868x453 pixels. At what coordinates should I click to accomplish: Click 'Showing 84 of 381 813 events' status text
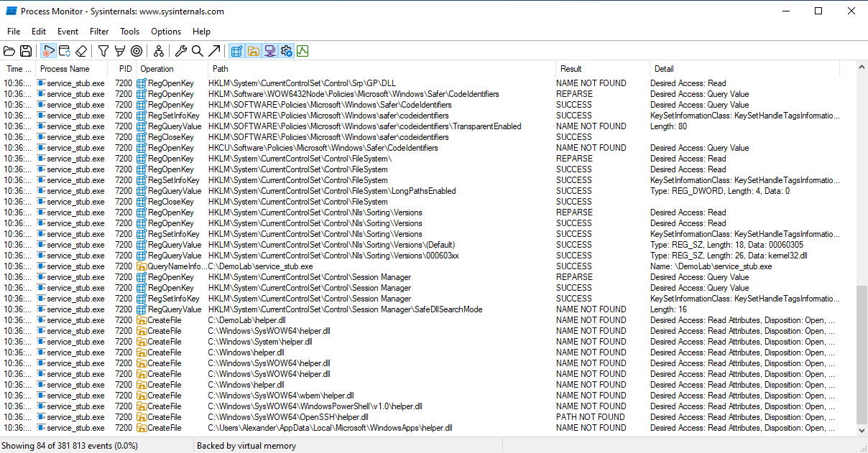click(x=70, y=446)
